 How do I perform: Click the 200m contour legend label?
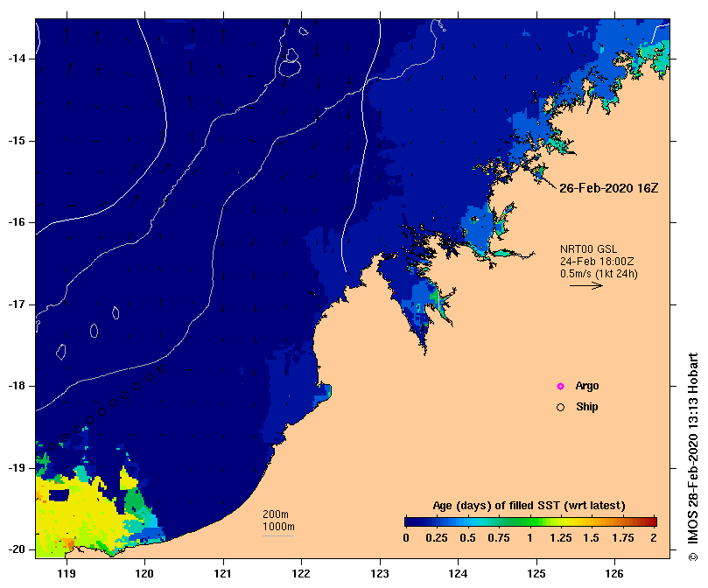click(x=276, y=514)
